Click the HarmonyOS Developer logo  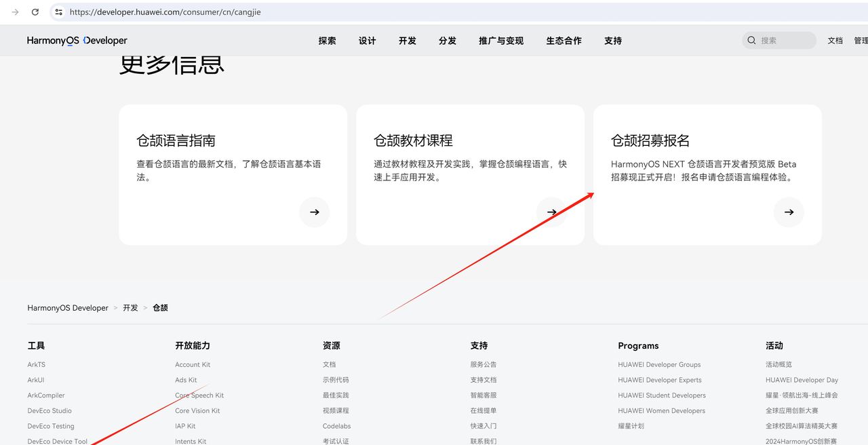point(76,40)
